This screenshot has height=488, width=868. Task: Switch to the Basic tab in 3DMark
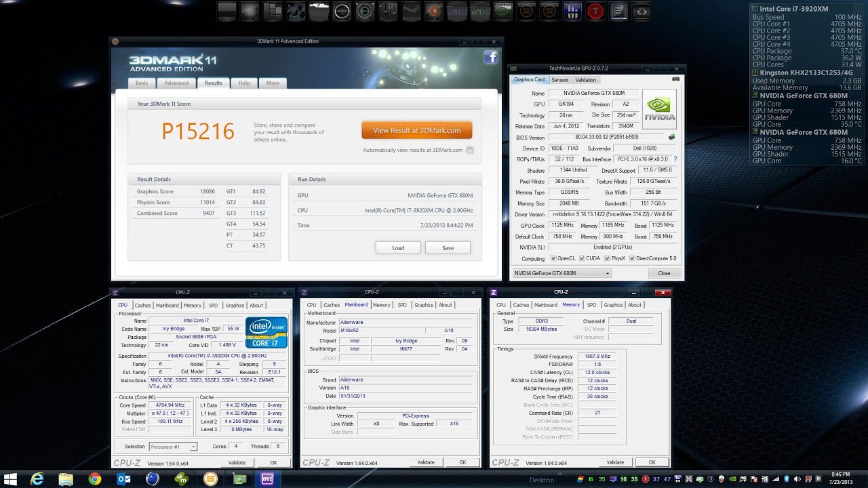coord(142,83)
